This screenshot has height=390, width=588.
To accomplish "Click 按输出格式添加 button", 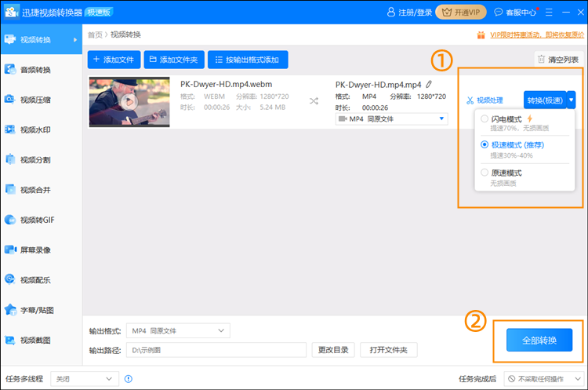I will 248,60.
